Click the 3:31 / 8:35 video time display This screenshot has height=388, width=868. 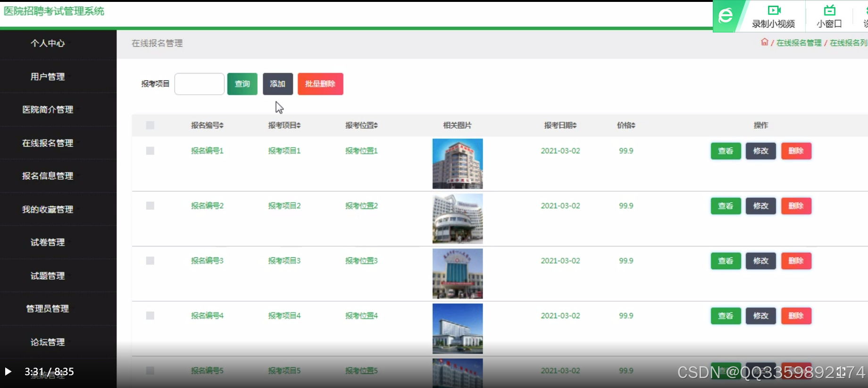[x=49, y=371]
